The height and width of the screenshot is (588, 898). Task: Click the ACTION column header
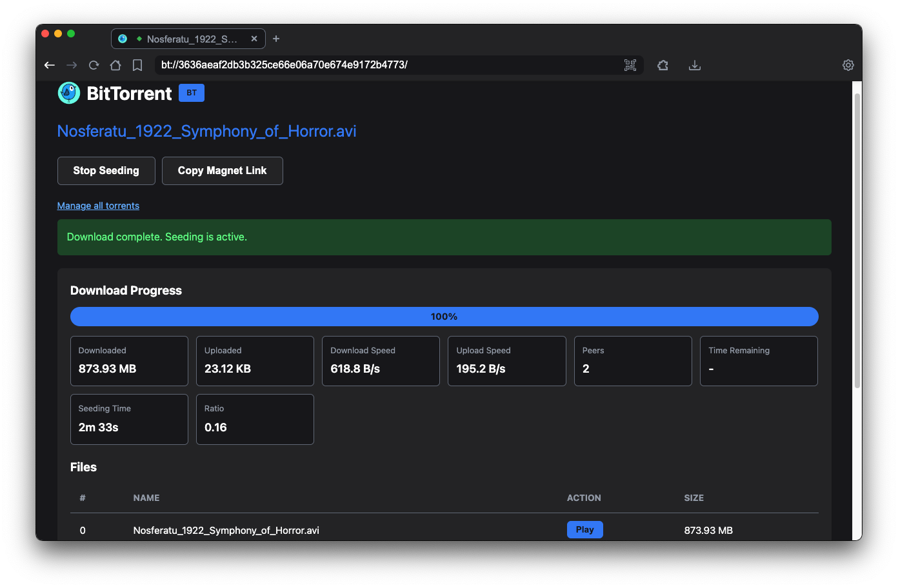(584, 498)
